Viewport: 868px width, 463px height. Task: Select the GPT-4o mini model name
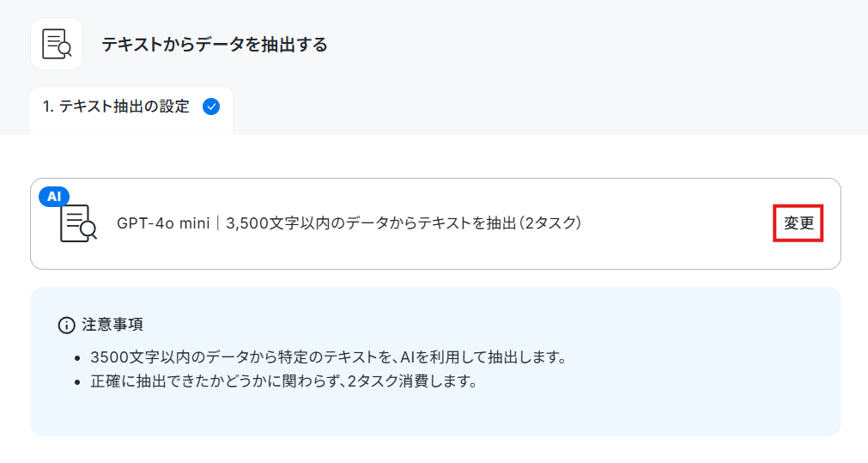coord(163,223)
